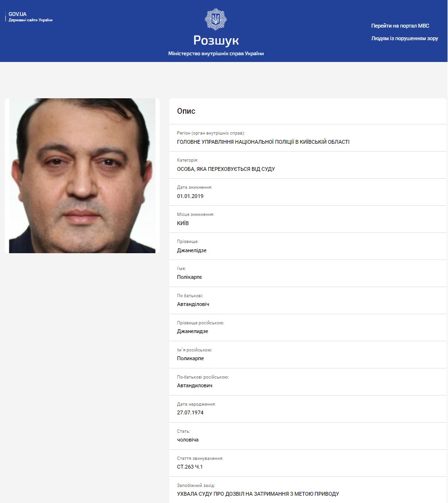Click the category text about hiding from court
Viewport: 448px width, 503px height.
[x=226, y=169]
